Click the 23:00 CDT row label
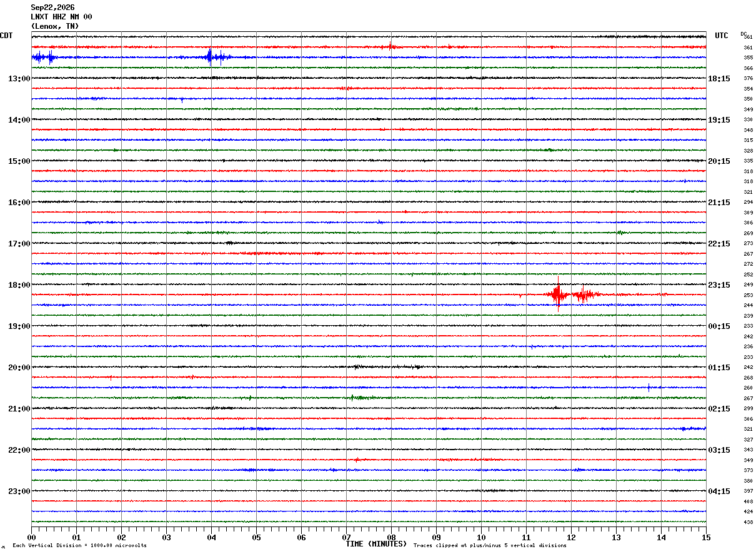The height and width of the screenshot is (554, 756). coord(19,491)
